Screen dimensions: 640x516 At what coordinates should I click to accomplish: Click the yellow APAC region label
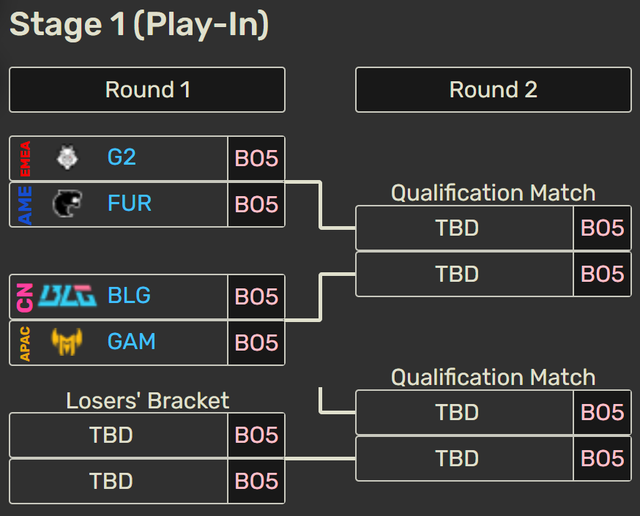pyautogui.click(x=25, y=342)
